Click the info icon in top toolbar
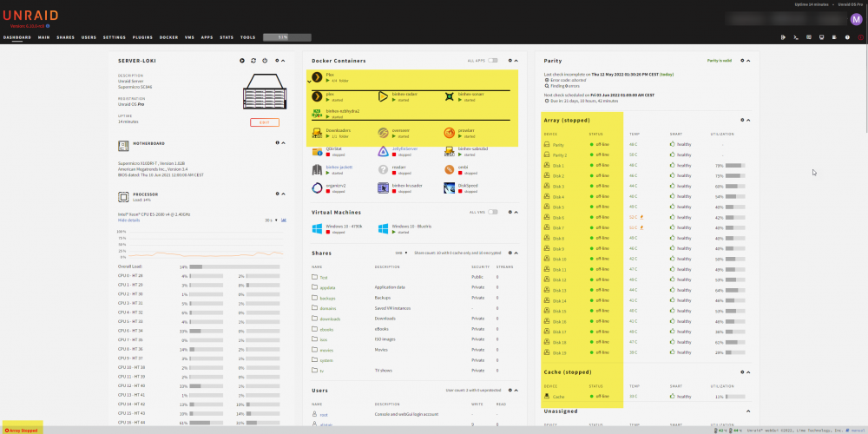This screenshot has width=868, height=434. coord(847,37)
